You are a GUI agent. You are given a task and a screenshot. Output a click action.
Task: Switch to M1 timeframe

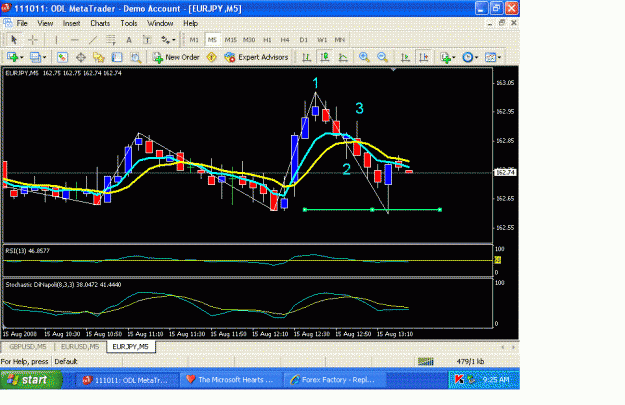coord(194,39)
